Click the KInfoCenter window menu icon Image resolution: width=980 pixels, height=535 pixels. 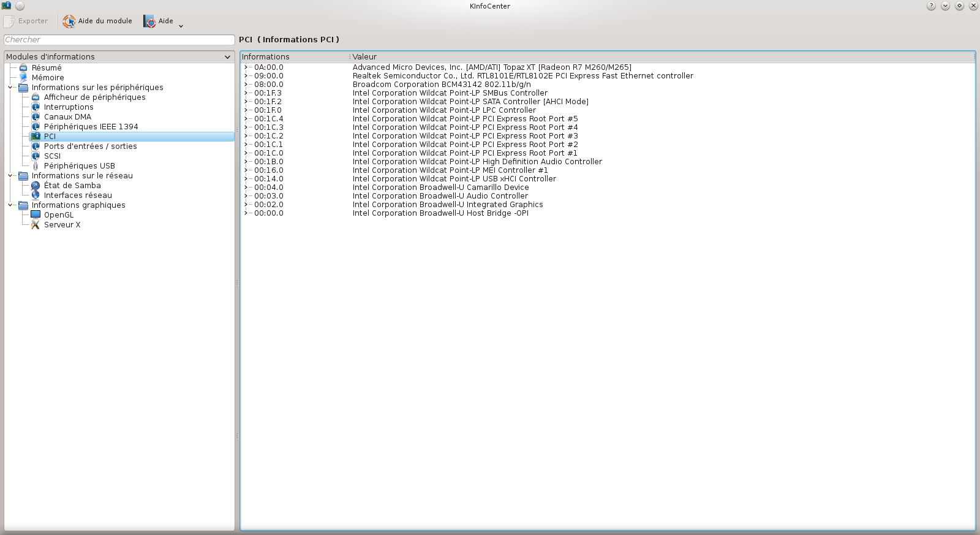tap(6, 6)
